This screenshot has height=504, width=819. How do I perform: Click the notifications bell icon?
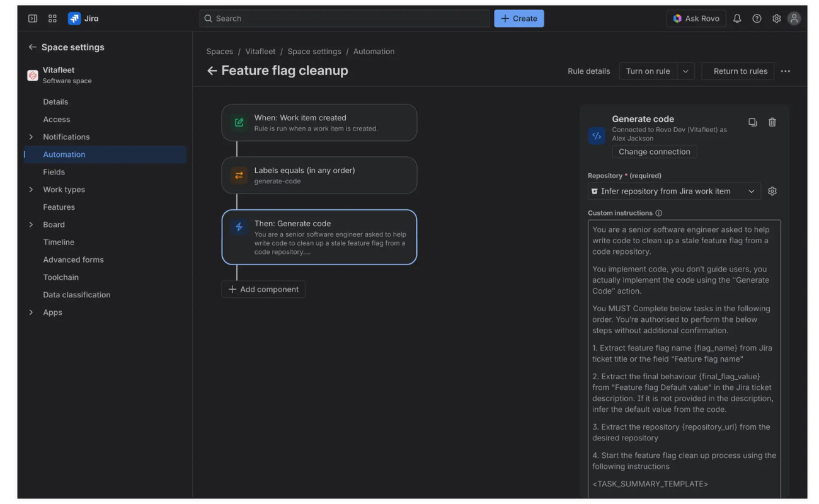pos(736,19)
